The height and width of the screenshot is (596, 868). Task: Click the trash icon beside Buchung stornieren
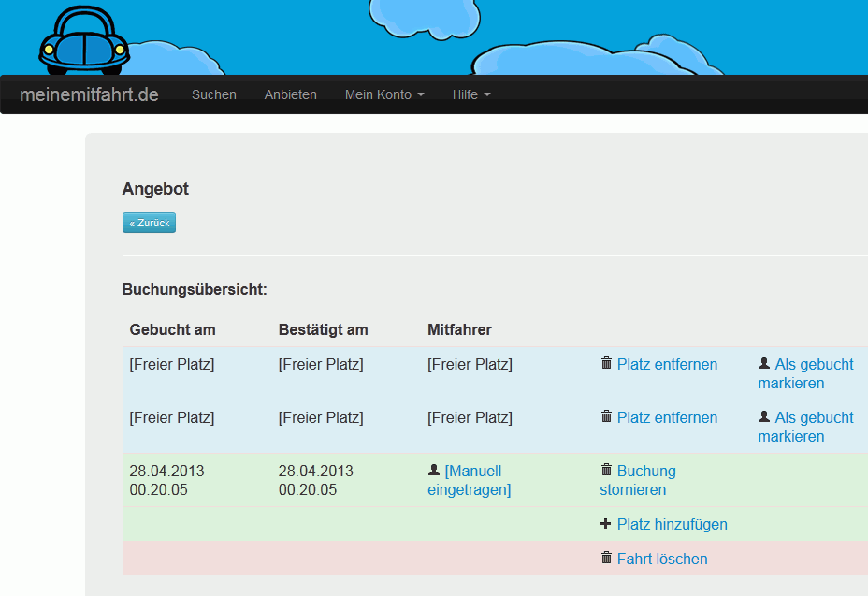click(x=606, y=471)
